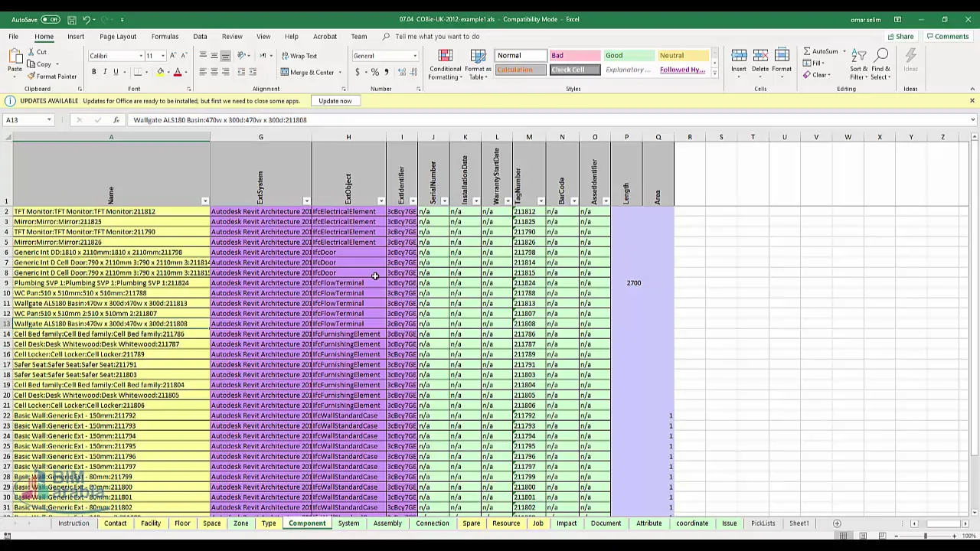This screenshot has width=980, height=551.
Task: Click the Center alignment icon
Action: point(214,72)
